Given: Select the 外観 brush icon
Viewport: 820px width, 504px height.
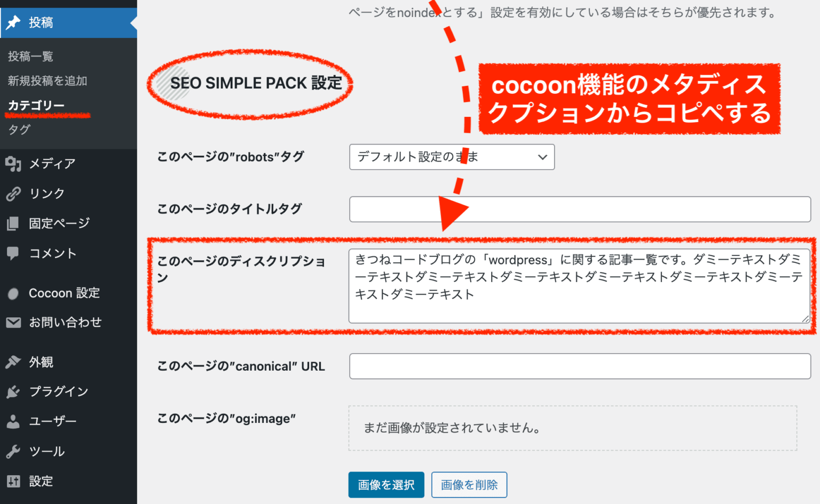Looking at the screenshot, I should [x=13, y=362].
